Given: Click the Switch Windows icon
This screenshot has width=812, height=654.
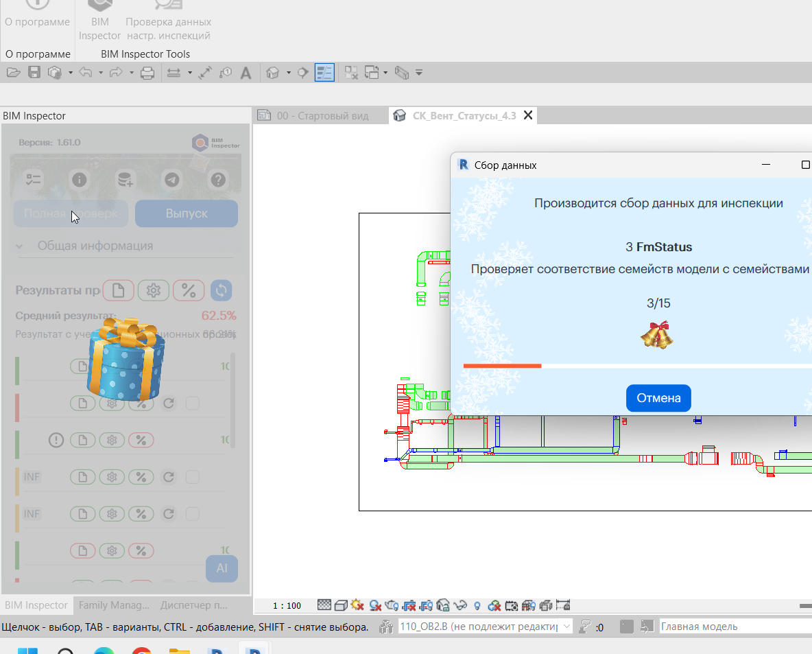Looking at the screenshot, I should [x=372, y=73].
